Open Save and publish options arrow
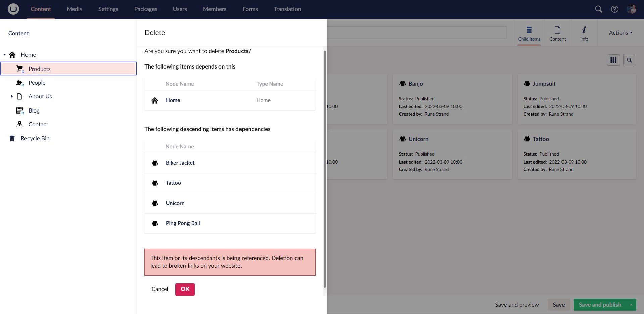This screenshot has height=314, width=644. coord(631,305)
